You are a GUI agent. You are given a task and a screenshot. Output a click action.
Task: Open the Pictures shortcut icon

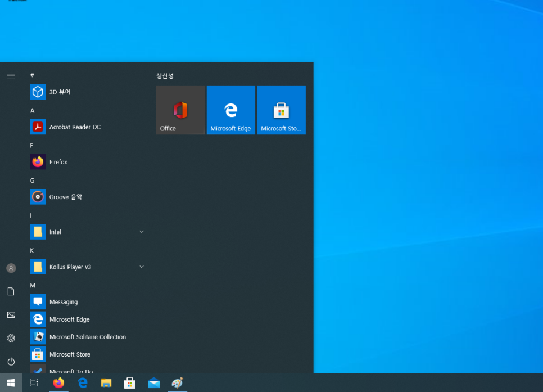pyautogui.click(x=11, y=315)
